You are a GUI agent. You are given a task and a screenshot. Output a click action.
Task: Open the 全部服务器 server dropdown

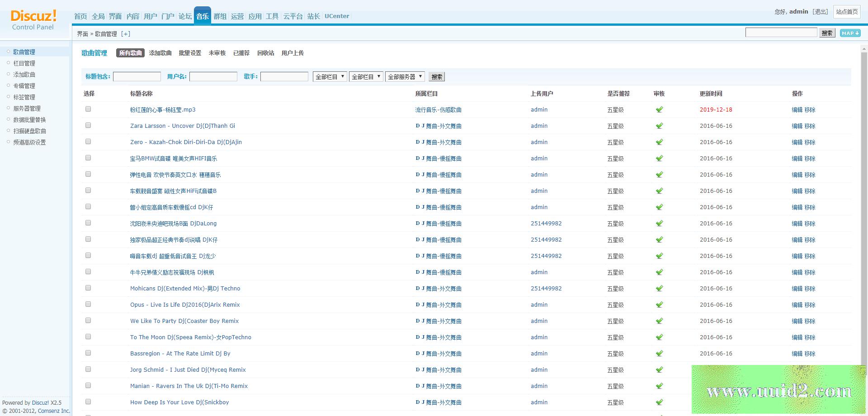405,77
